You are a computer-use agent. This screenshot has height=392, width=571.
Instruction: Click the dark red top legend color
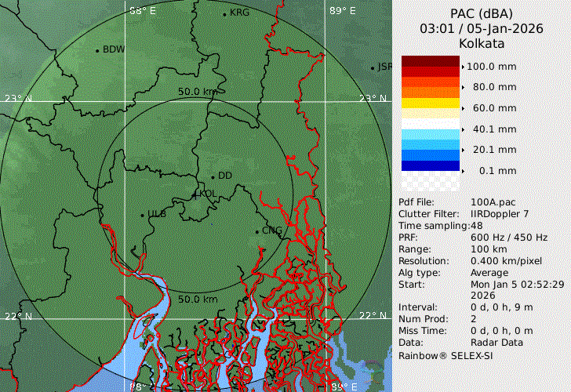pyautogui.click(x=430, y=61)
